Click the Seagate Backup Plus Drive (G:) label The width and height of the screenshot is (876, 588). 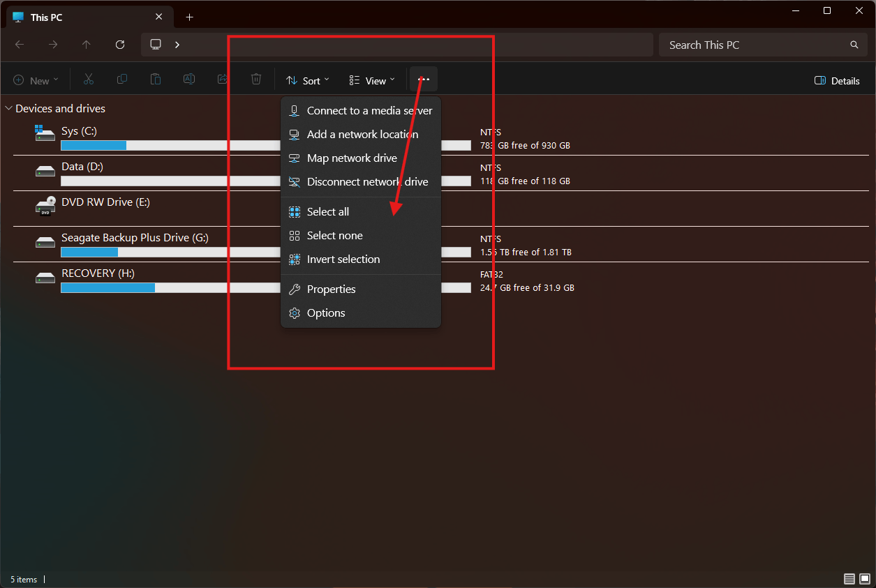point(135,238)
